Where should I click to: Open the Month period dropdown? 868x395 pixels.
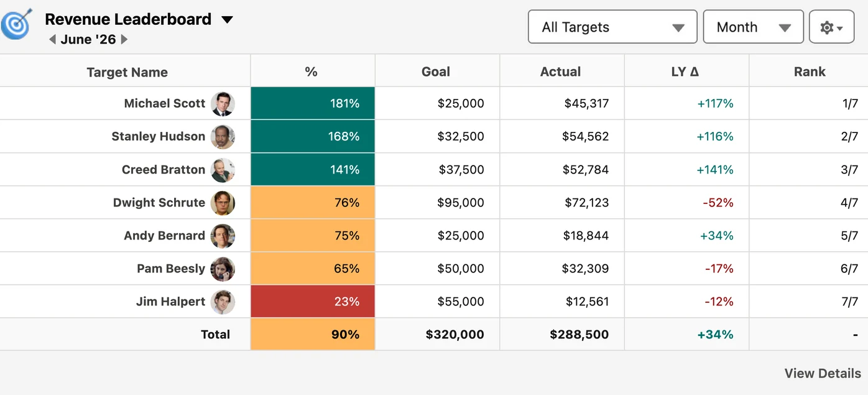point(753,27)
